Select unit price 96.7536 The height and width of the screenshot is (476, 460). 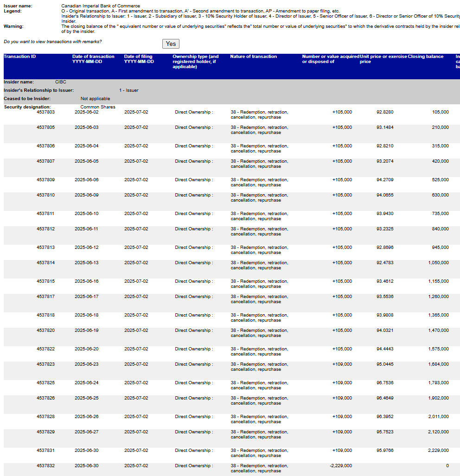pyautogui.click(x=385, y=383)
